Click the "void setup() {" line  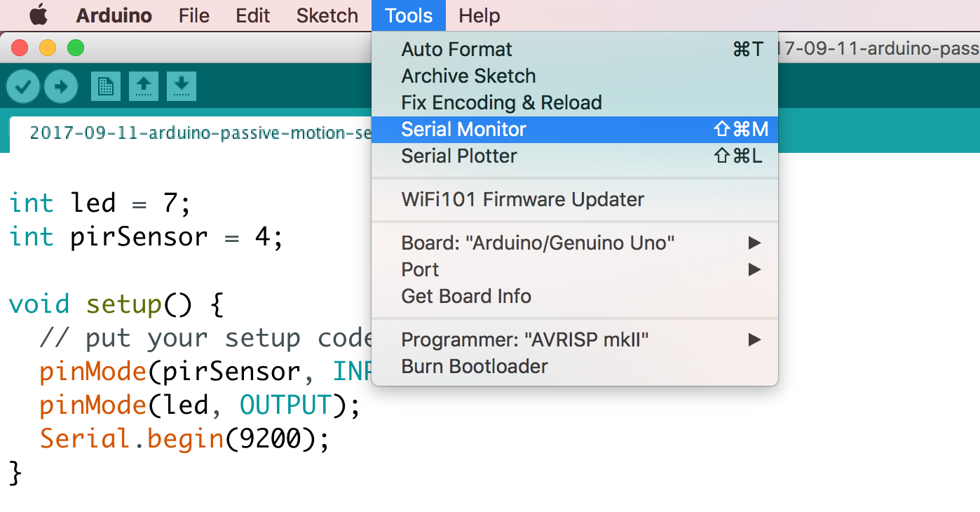click(116, 304)
